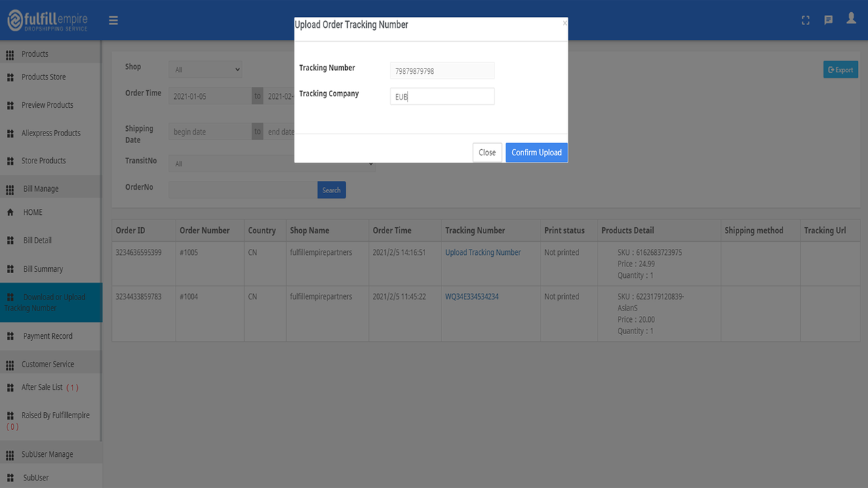The width and height of the screenshot is (868, 488).
Task: Edit the Tracking Company field showing EUB
Action: pos(441,96)
